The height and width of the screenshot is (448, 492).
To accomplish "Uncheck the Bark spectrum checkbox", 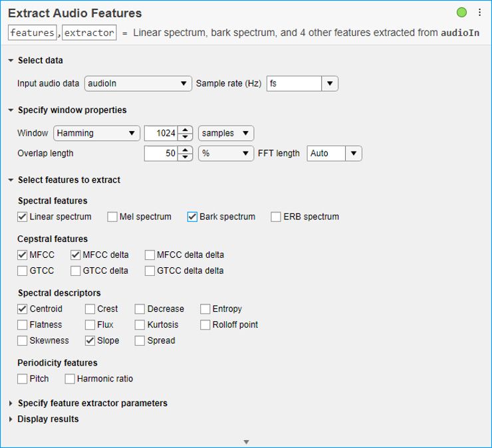I will point(192,217).
